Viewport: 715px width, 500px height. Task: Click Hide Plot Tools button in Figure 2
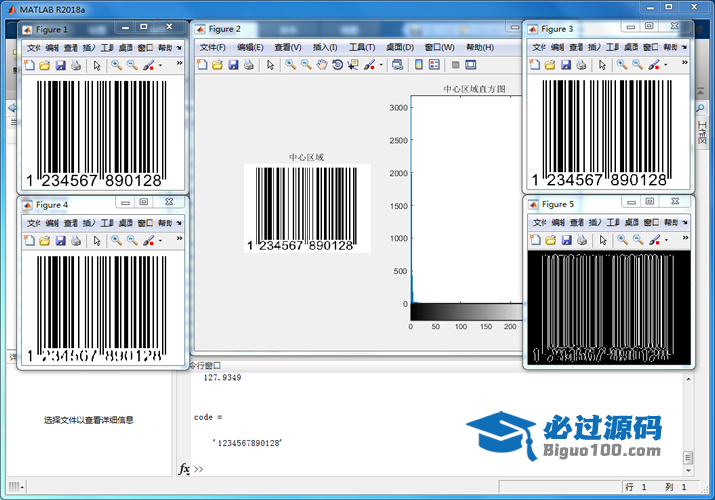[x=455, y=65]
